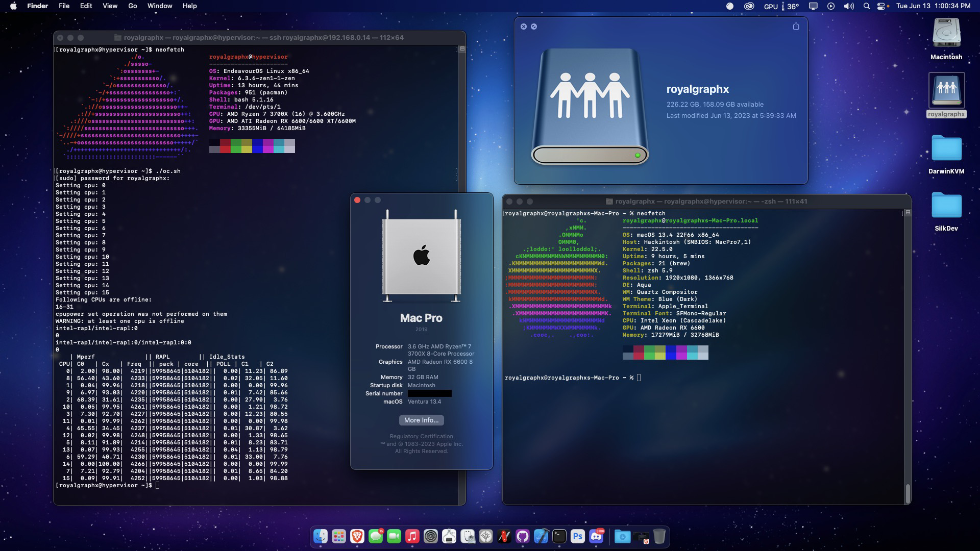The width and height of the screenshot is (980, 551).
Task: Open GitHub Desktop from the dock
Action: pyautogui.click(x=523, y=536)
